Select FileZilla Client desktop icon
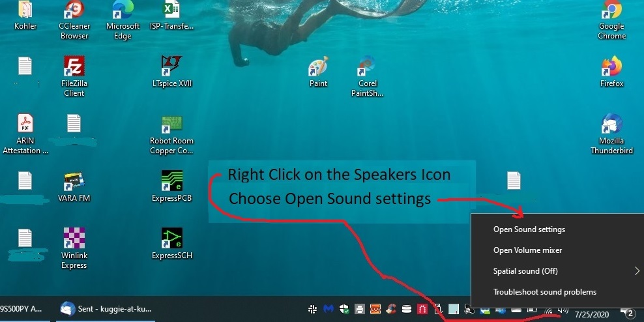The height and width of the screenshot is (322, 644). point(74,76)
